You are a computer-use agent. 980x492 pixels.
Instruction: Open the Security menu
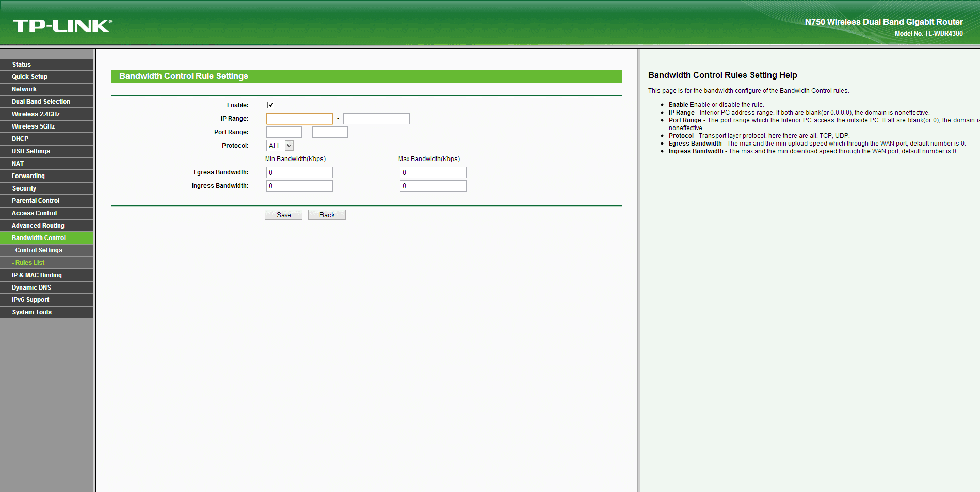[46, 188]
